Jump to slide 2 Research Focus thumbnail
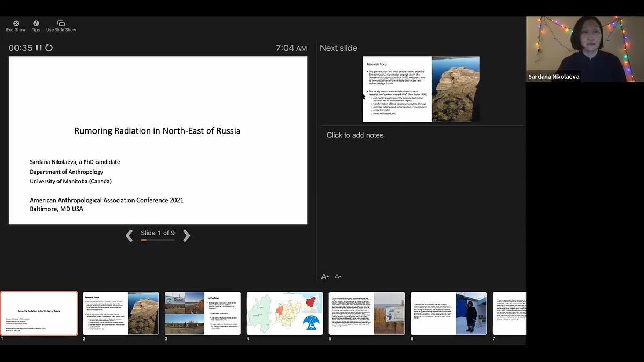This screenshot has height=362, width=644. [121, 313]
